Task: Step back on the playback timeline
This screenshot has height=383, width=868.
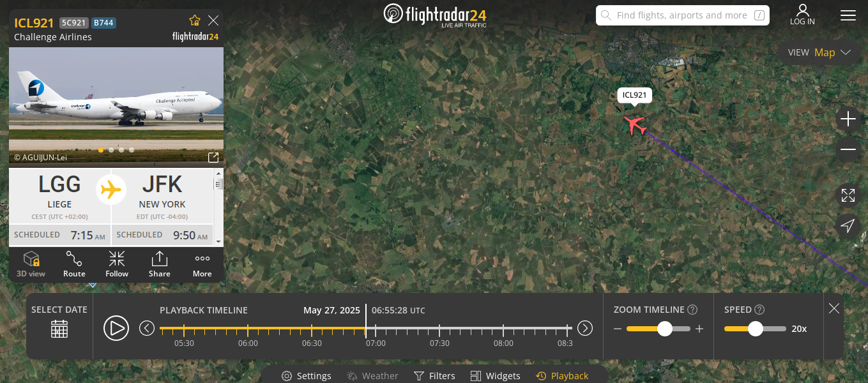Action: 147,328
